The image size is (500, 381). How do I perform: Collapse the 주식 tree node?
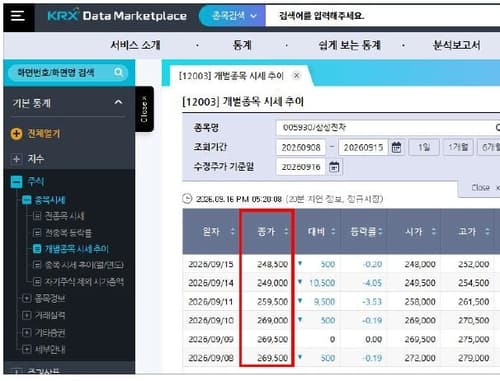[x=16, y=182]
